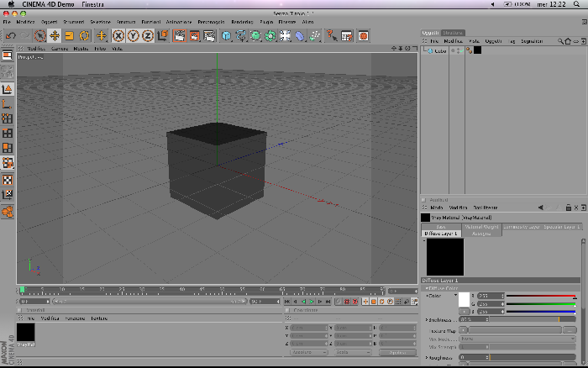The height and width of the screenshot is (368, 588).
Task: Select the VrayMat material thumbnail
Action: pos(25,333)
